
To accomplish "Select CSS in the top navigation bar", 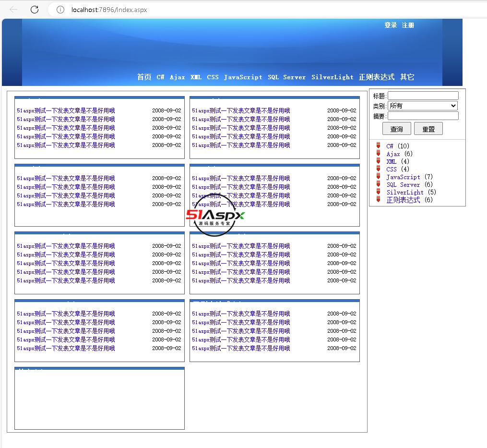I will click(x=213, y=77).
